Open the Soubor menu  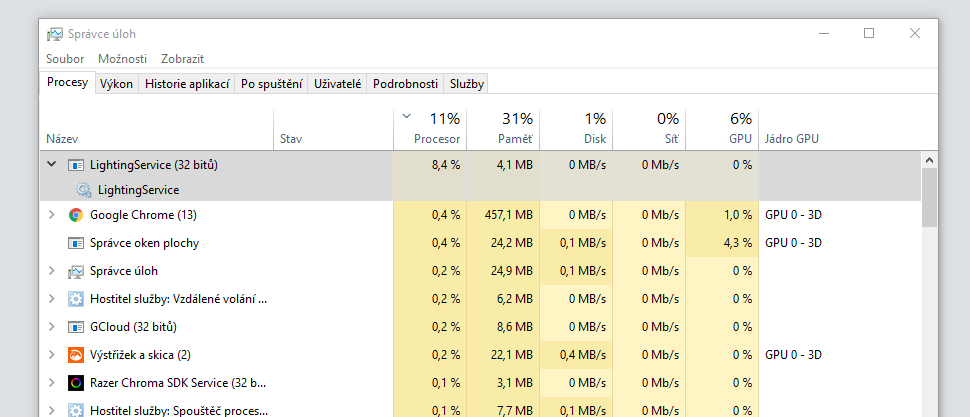65,59
